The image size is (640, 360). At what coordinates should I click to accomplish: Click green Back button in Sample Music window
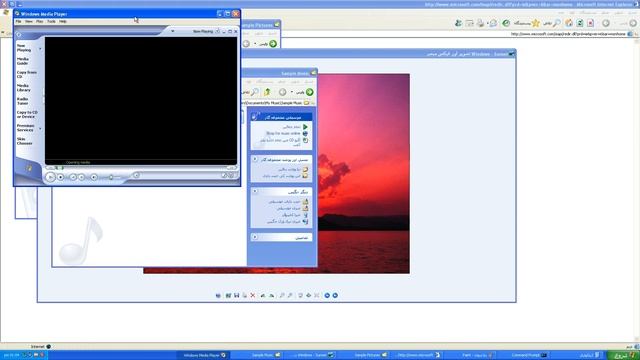(310, 92)
